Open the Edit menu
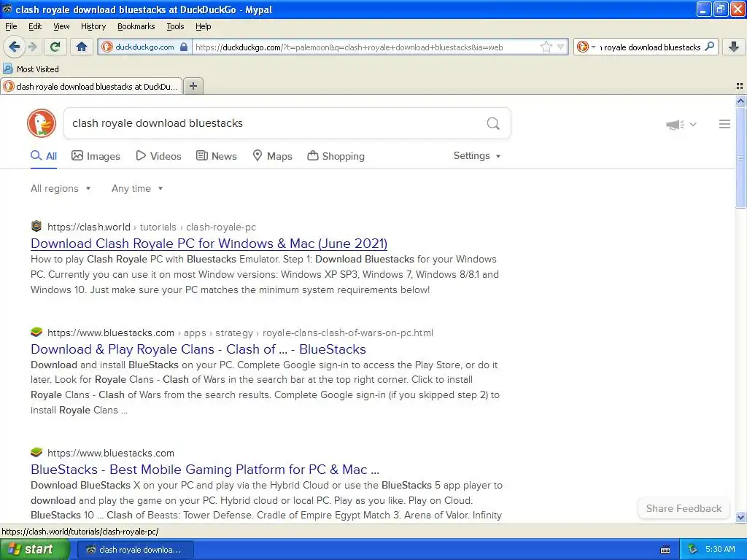The image size is (747, 560). click(x=35, y=26)
